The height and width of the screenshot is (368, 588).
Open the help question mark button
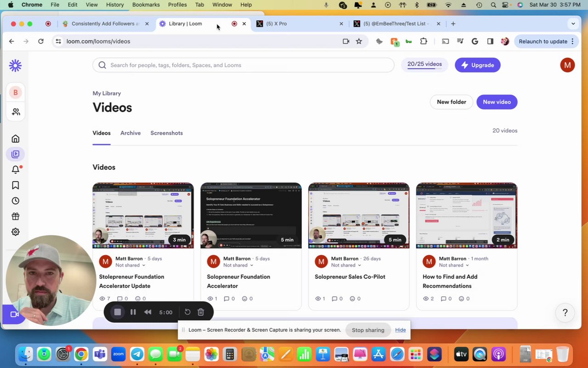coord(565,313)
